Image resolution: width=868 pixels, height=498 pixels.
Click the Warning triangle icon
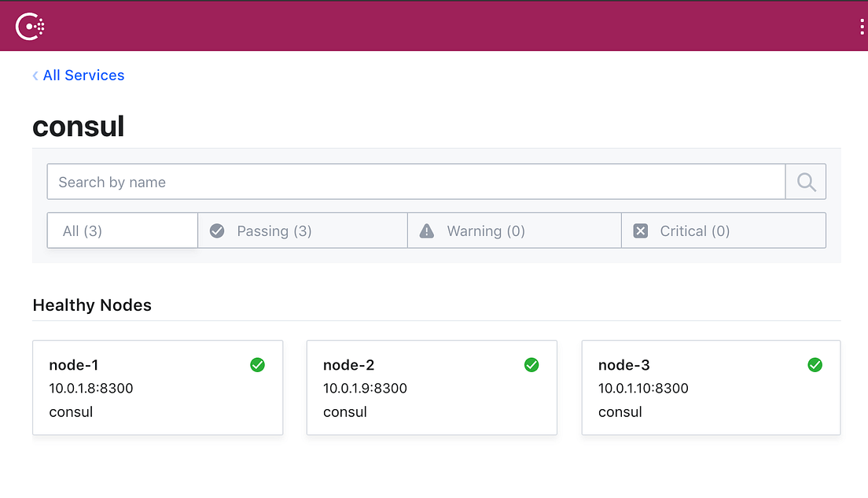point(427,231)
